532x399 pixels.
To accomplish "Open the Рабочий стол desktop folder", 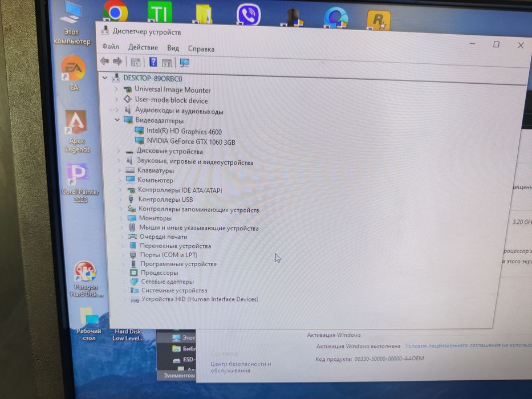I will [x=89, y=324].
